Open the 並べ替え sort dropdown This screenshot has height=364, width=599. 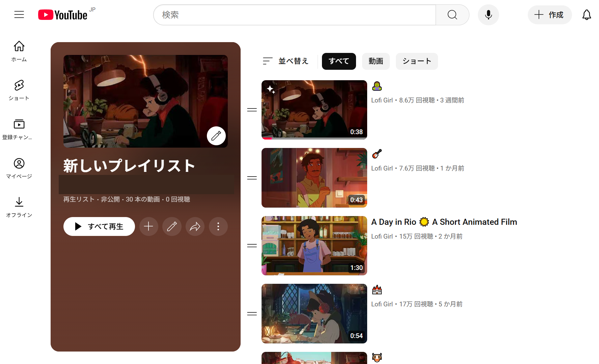tap(286, 61)
